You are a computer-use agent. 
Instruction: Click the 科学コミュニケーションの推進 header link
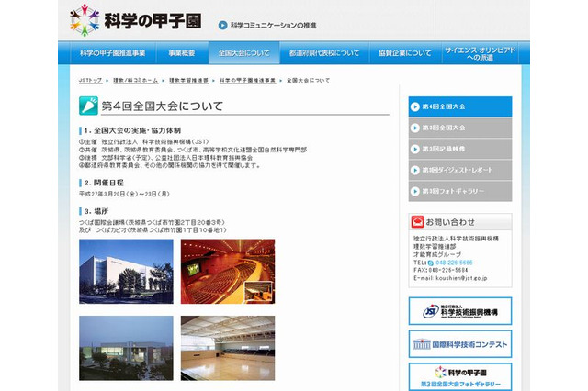(274, 26)
